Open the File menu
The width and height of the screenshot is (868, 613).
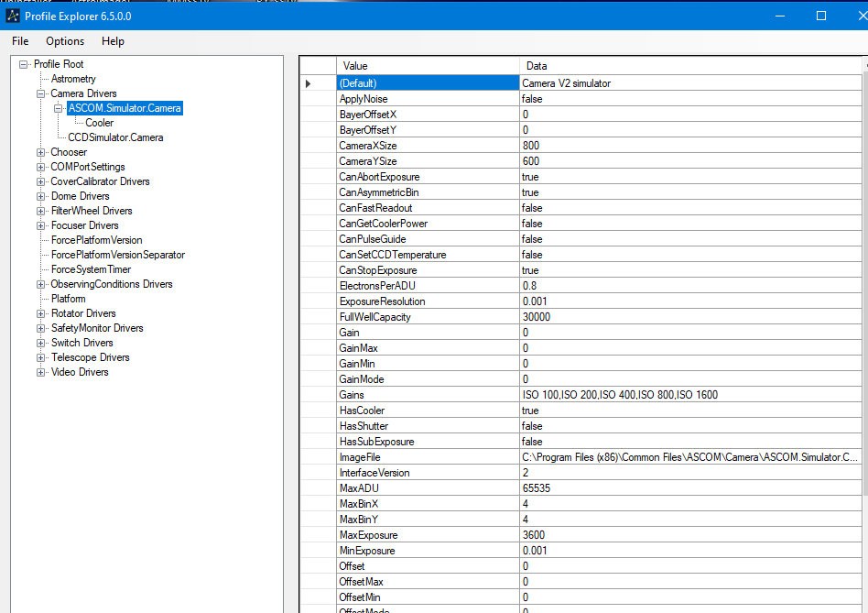coord(20,41)
